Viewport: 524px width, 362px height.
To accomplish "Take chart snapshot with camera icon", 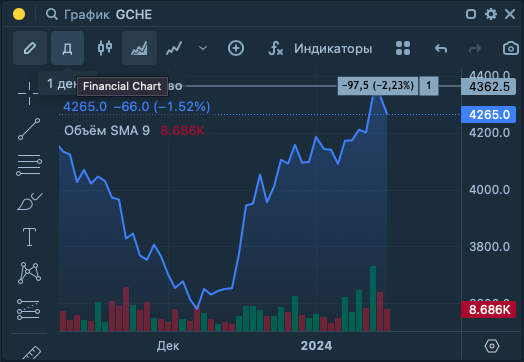I will pyautogui.click(x=511, y=49).
